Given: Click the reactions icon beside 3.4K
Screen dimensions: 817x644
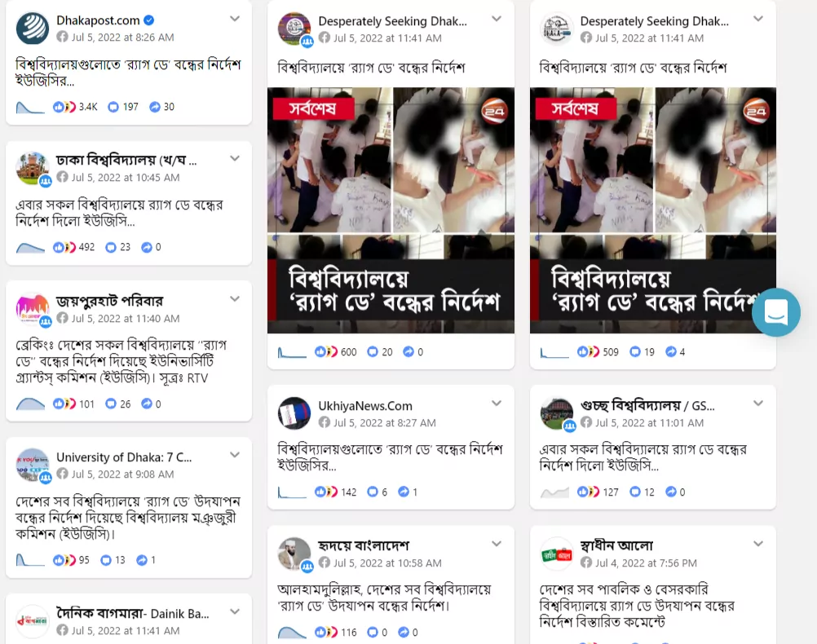Looking at the screenshot, I should 64,107.
